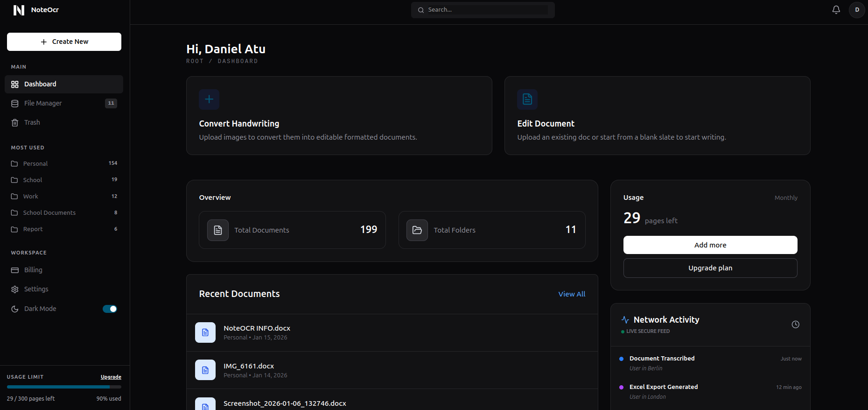Click the NoteOCR INFO.docx file icon
The width and height of the screenshot is (868, 410).
click(205, 332)
